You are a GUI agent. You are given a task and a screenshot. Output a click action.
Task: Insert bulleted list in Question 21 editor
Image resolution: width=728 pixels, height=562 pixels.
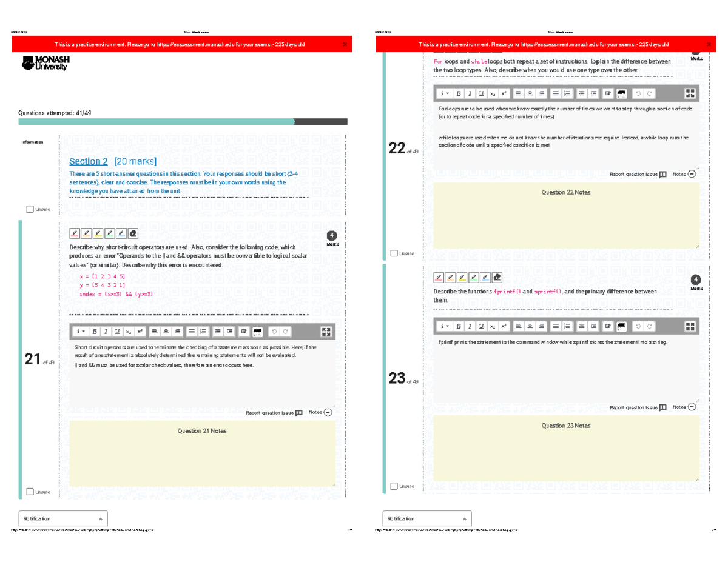tap(192, 332)
